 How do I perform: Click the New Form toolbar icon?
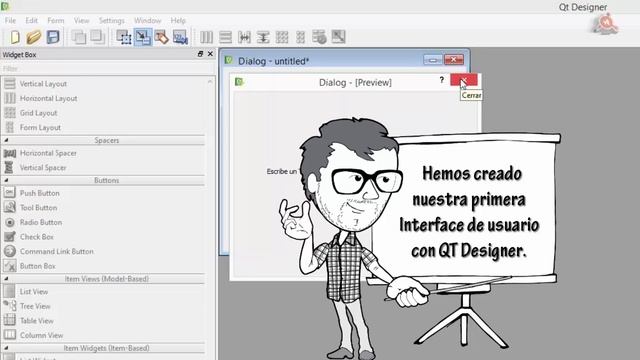click(x=15, y=37)
